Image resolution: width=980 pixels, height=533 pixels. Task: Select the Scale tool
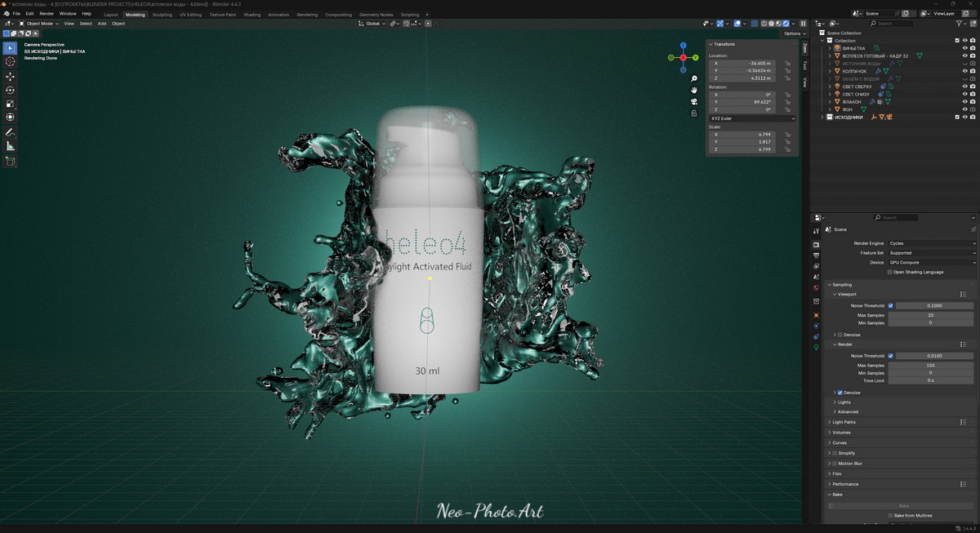tap(11, 104)
